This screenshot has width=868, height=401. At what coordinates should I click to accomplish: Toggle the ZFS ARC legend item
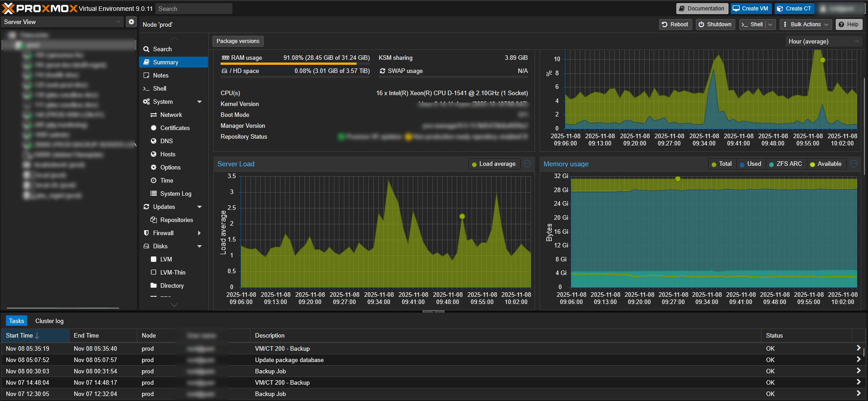[x=786, y=164]
